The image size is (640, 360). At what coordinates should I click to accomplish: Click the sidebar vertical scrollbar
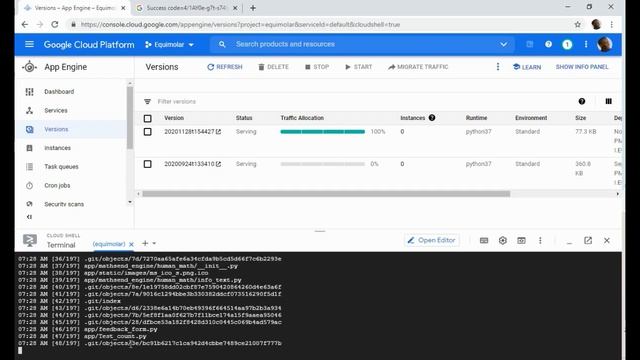pyautogui.click(x=130, y=118)
